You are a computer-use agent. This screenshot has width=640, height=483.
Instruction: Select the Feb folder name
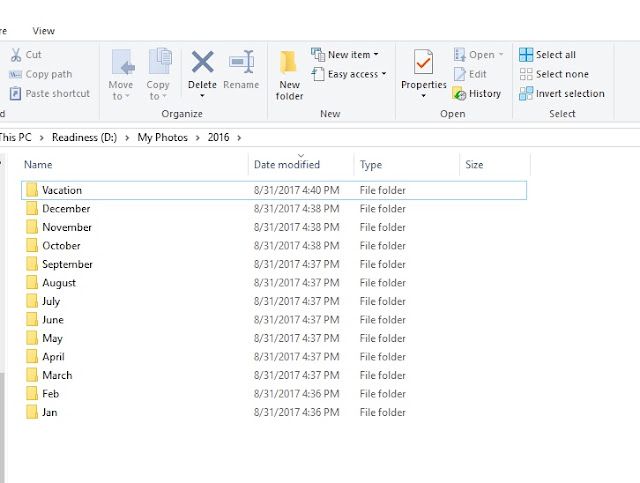coord(50,394)
